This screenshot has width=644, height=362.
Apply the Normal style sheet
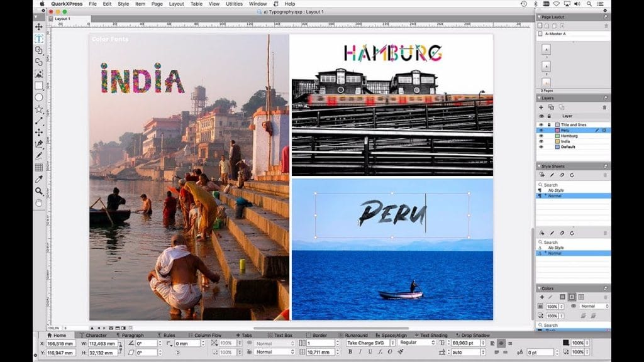pyautogui.click(x=555, y=195)
